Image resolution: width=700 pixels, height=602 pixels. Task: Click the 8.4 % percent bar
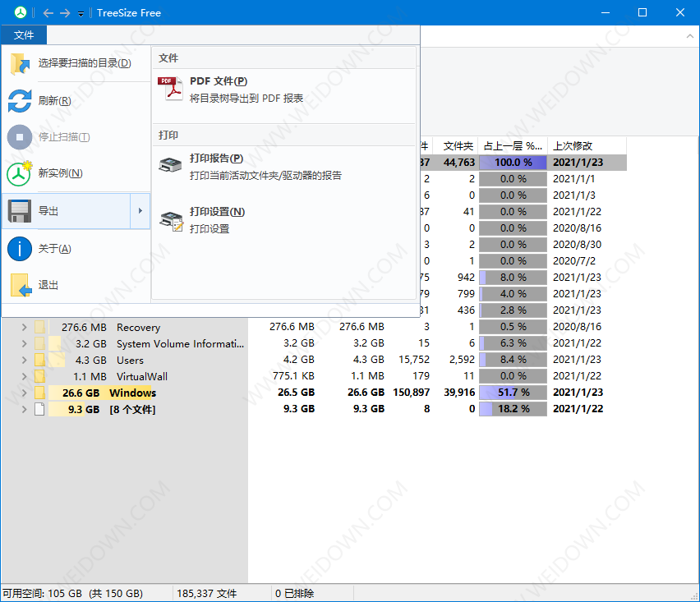click(513, 359)
